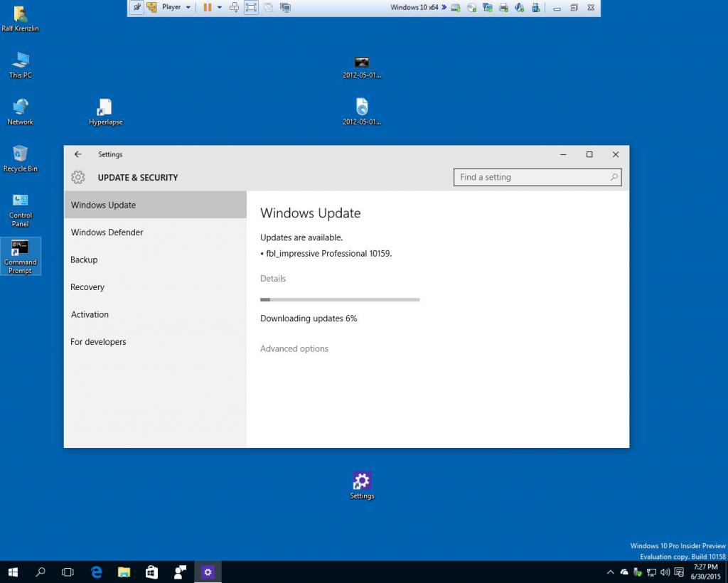Screen dimensions: 728x583
Task: Open File Explorer from the taskbar
Action: coord(124,572)
